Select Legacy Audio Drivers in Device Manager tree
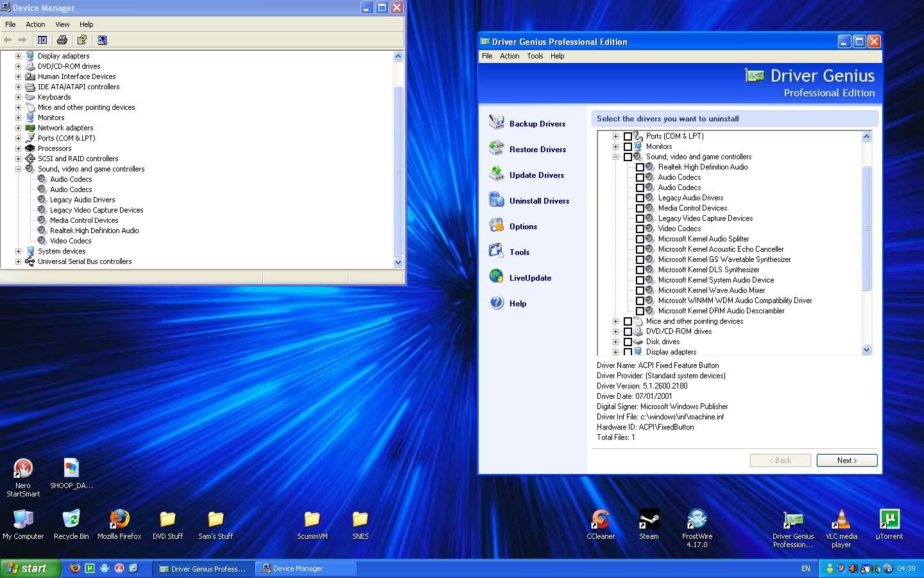The height and width of the screenshot is (578, 924). coord(83,200)
